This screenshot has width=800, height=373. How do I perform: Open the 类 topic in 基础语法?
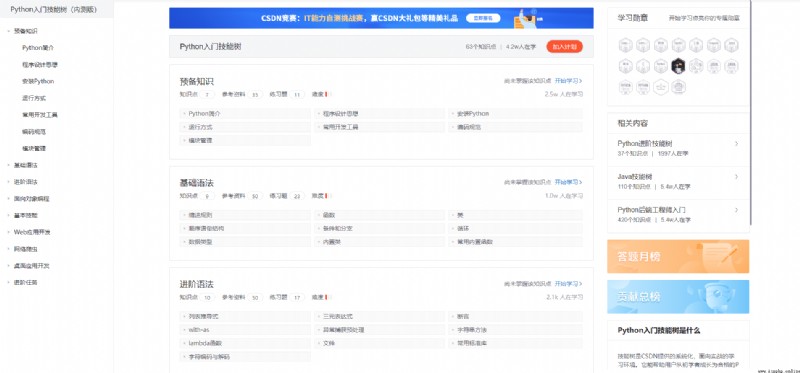pos(515,215)
